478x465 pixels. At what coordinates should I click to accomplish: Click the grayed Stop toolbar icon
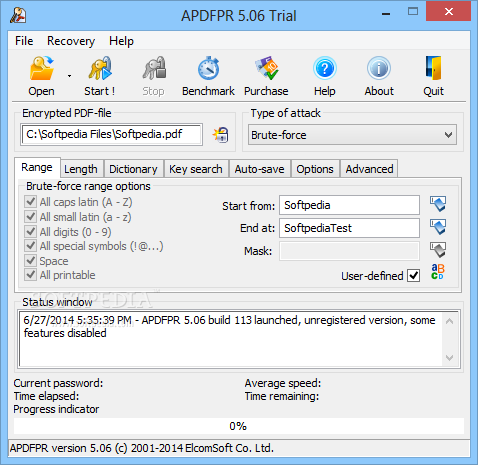click(154, 68)
